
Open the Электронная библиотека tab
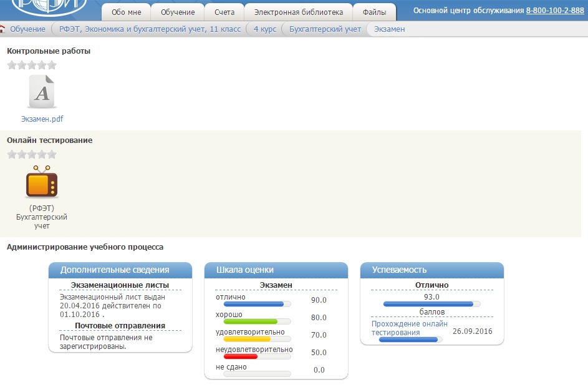(x=298, y=12)
